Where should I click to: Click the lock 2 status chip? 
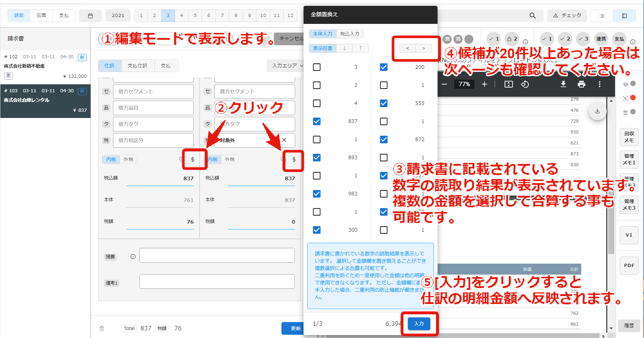(512, 39)
